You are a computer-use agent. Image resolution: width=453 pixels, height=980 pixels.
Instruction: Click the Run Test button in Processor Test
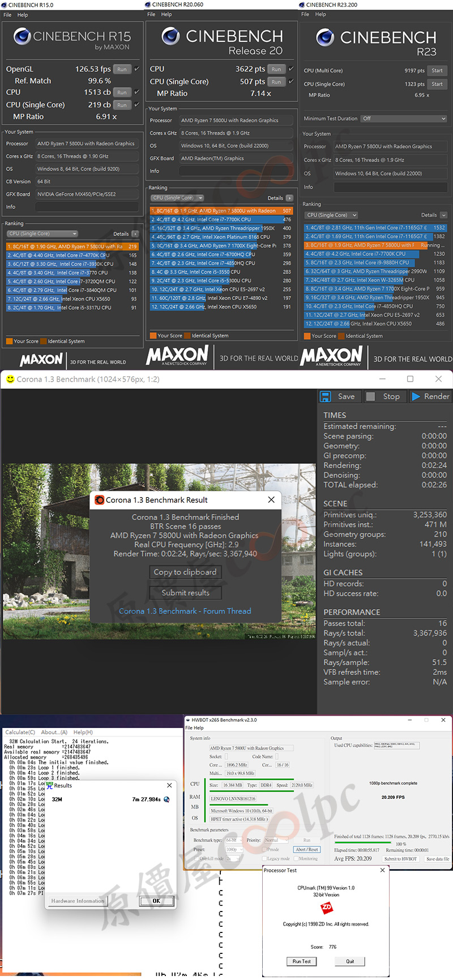302,961
